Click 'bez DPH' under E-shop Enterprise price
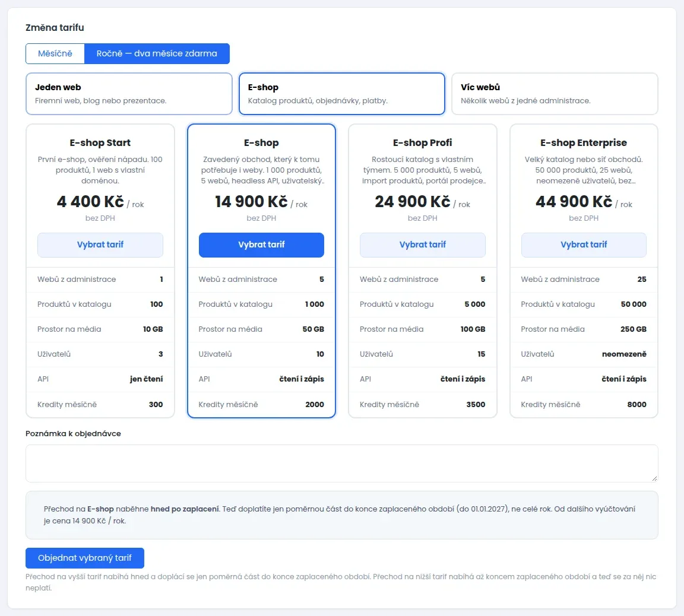Image resolution: width=684 pixels, height=616 pixels. click(x=584, y=218)
